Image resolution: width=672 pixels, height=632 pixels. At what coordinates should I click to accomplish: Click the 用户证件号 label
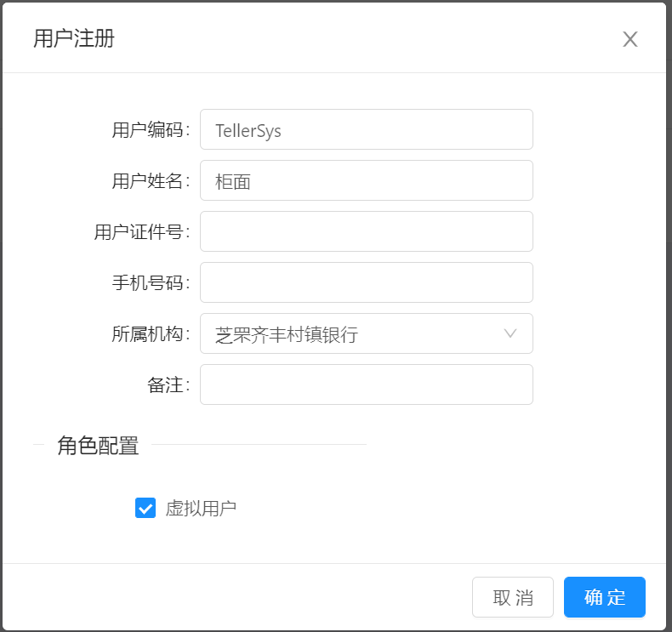pos(142,232)
